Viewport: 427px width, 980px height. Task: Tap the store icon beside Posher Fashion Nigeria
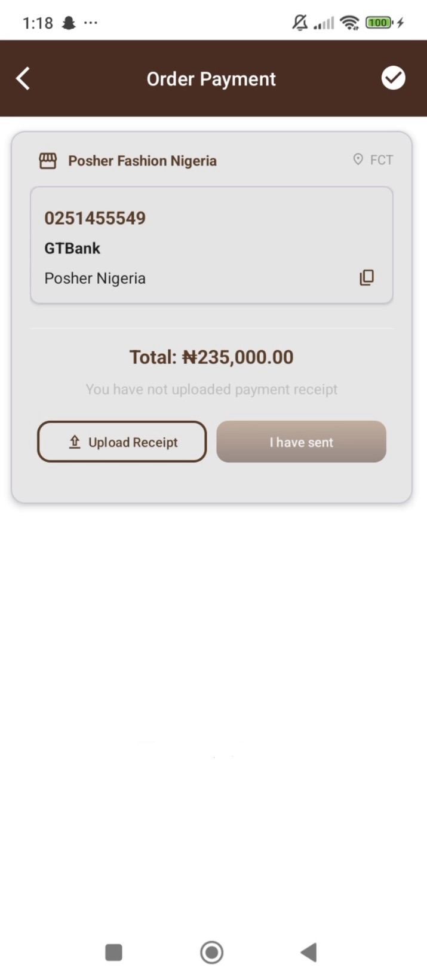[48, 161]
